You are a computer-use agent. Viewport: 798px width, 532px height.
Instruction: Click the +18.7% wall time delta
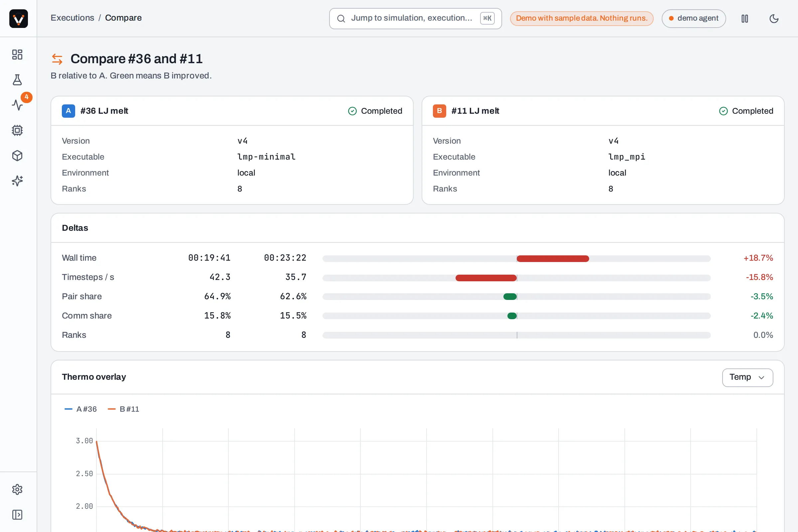[758, 258]
